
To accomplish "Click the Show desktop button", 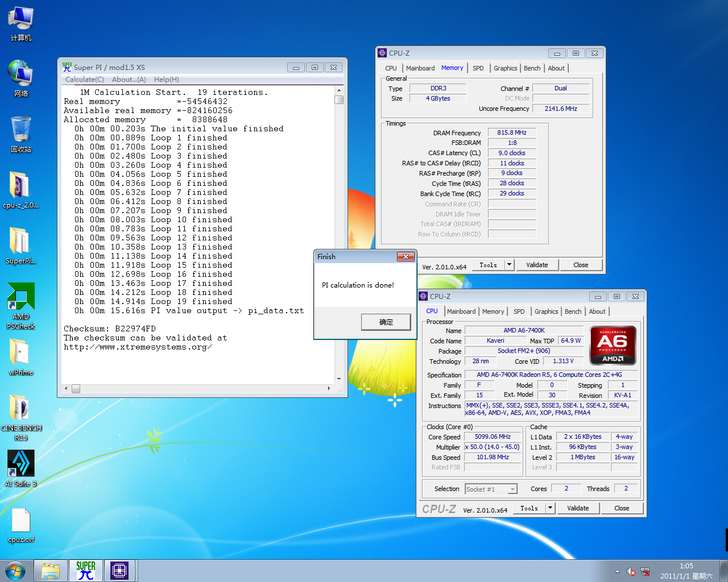I will pos(724,571).
